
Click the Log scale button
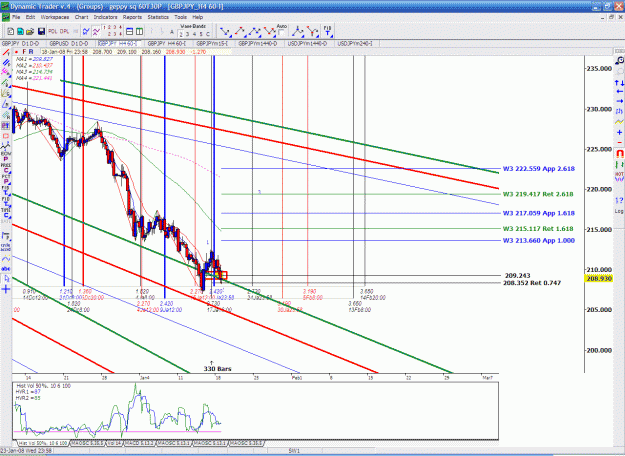coord(619,211)
